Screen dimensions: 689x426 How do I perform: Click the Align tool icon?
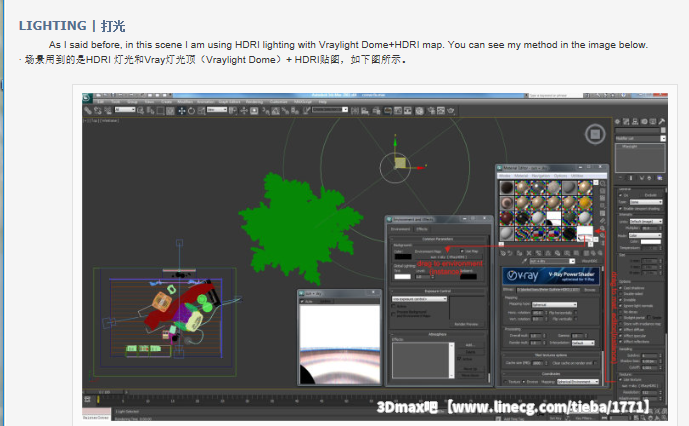tap(365, 111)
